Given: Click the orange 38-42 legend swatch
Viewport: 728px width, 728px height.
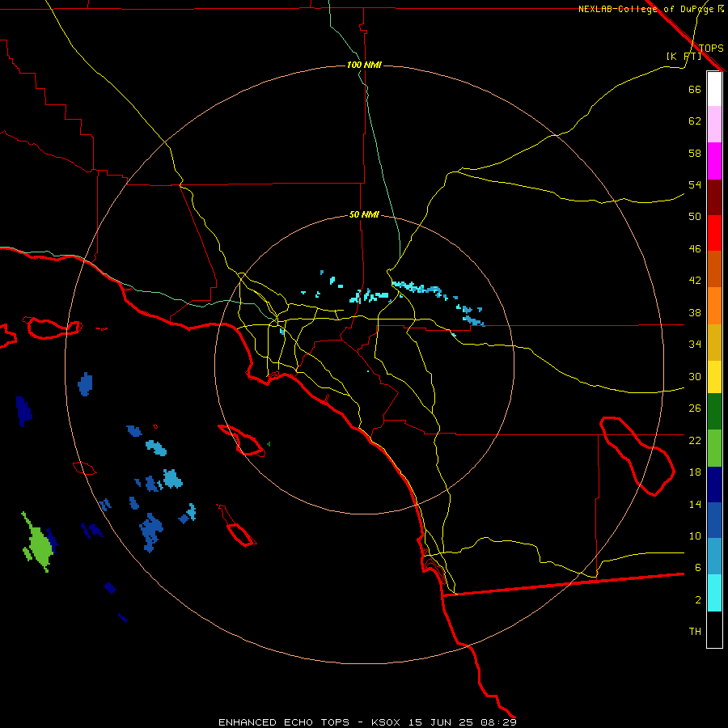Looking at the screenshot, I should (x=714, y=306).
